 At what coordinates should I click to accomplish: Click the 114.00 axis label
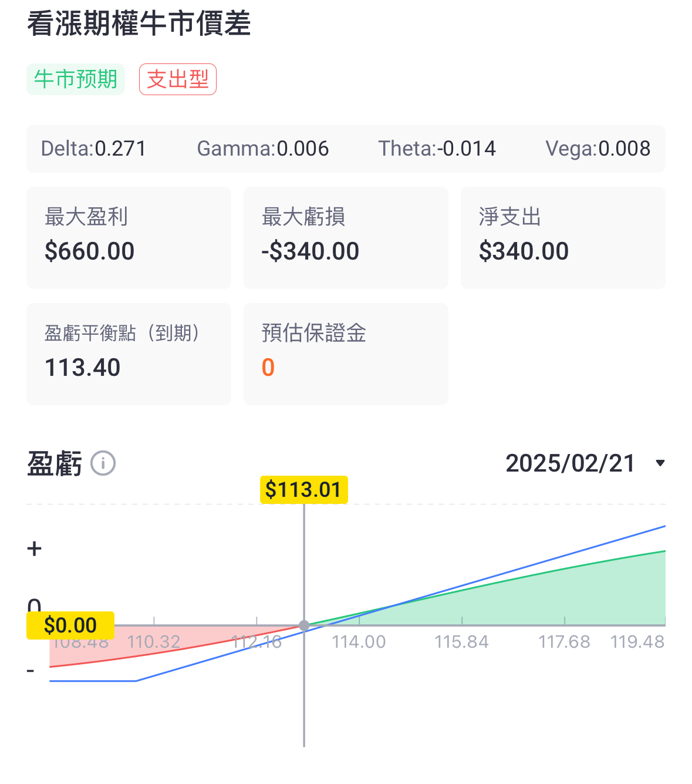click(359, 642)
